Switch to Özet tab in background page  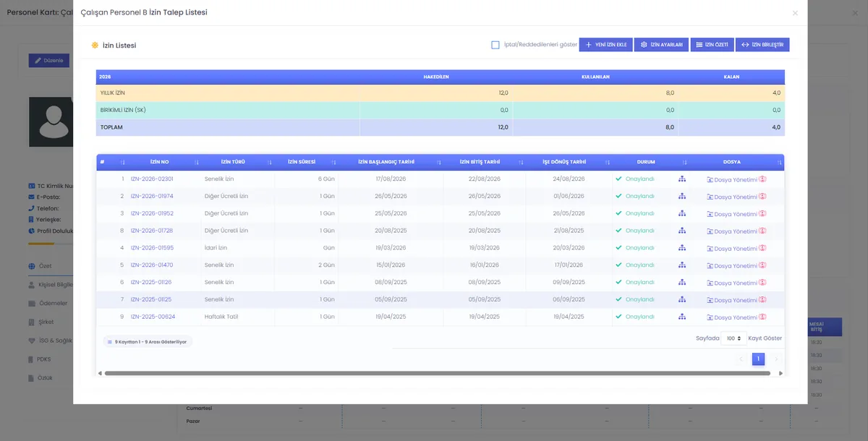[45, 266]
